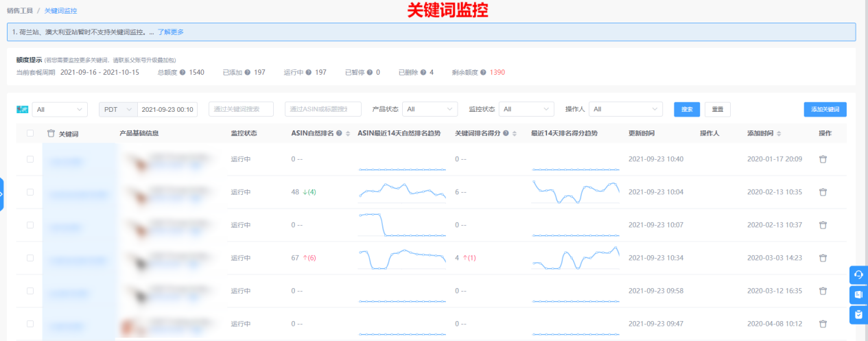Go to 销售工具 in the breadcrumb

click(x=20, y=11)
